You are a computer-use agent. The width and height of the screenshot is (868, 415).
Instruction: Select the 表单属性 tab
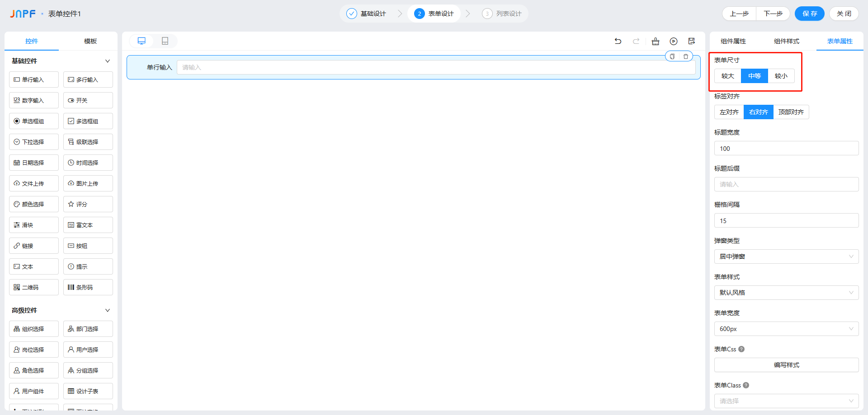click(x=840, y=41)
